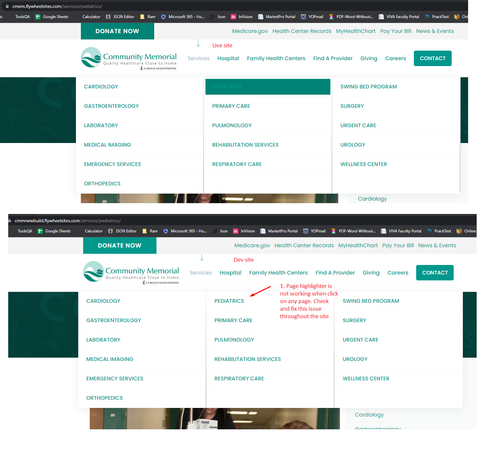Image resolution: width=500 pixels, height=452 pixels.
Task: Open Medicare.gov link on the live site
Action: click(x=250, y=31)
